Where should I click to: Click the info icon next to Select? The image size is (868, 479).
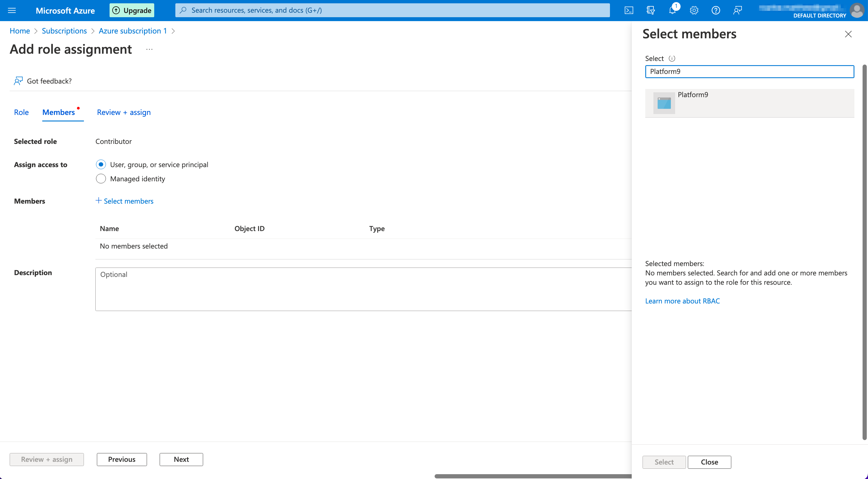click(x=672, y=58)
